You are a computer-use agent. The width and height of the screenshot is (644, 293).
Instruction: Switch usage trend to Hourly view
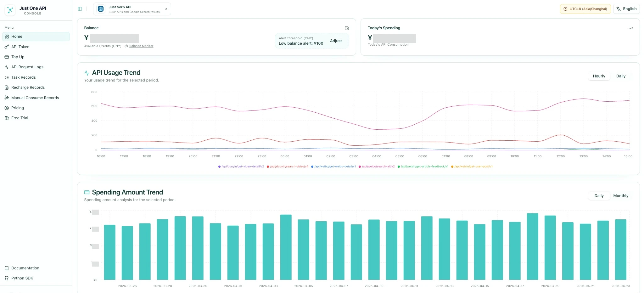coord(599,76)
